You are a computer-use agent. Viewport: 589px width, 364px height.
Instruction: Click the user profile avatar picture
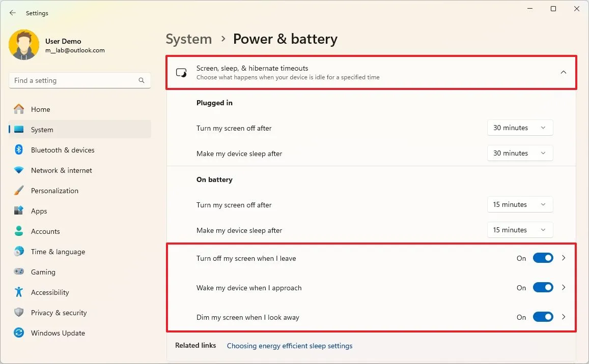click(24, 45)
